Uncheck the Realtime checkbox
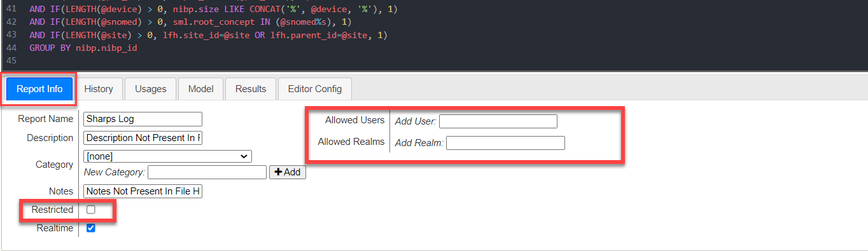 click(x=91, y=228)
